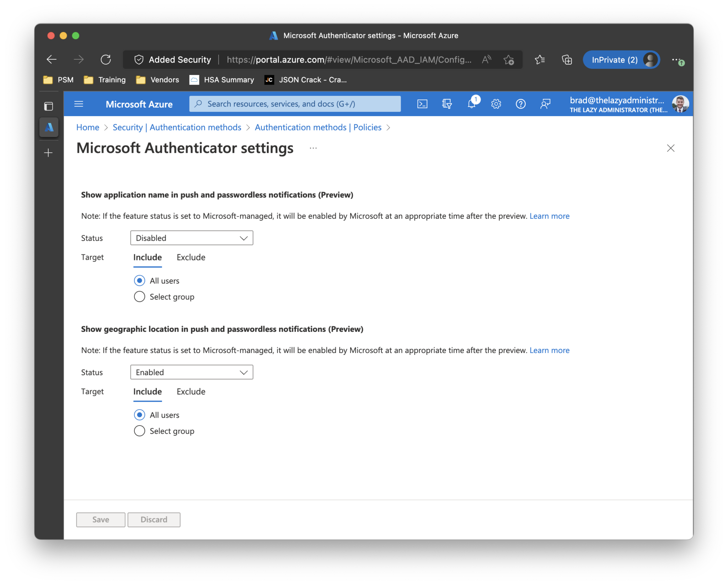This screenshot has height=585, width=728.
Task: Open the Read Aloud icon in address bar
Action: [486, 60]
